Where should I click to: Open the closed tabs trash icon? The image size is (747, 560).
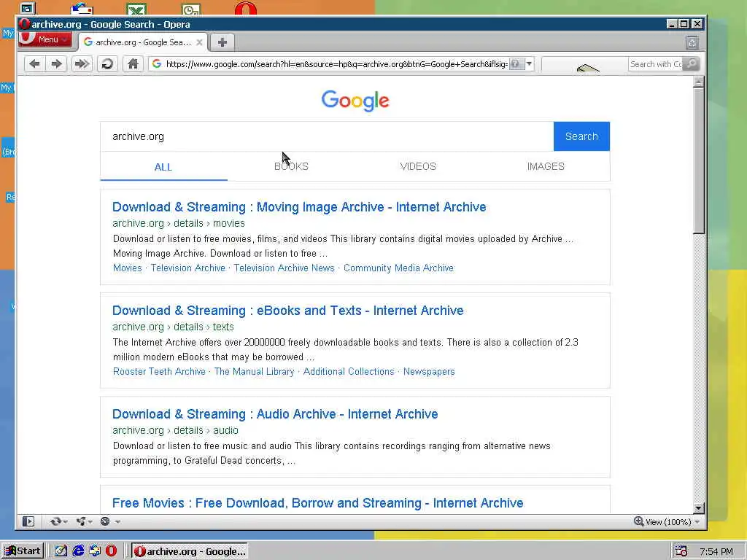(692, 43)
